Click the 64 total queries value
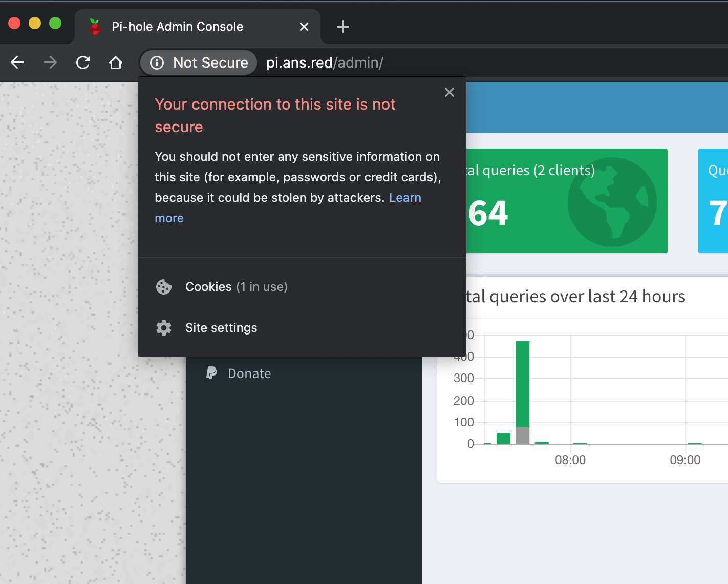 point(488,214)
